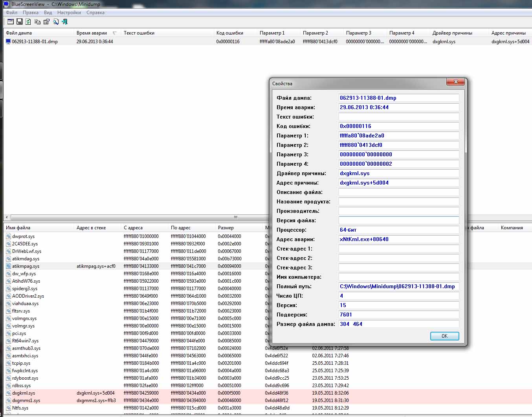Viewport: 532px width, 417px height.
Task: Open the Справка menu
Action: pyautogui.click(x=95, y=13)
